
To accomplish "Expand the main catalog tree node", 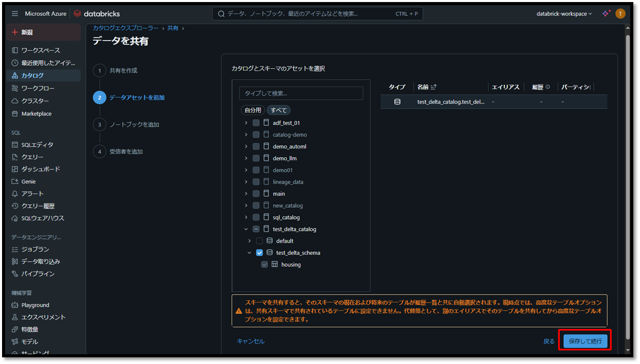I will 246,194.
